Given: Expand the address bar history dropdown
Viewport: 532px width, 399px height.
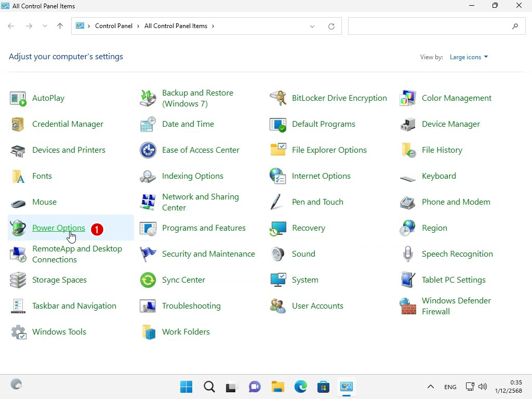Looking at the screenshot, I should pos(312,26).
